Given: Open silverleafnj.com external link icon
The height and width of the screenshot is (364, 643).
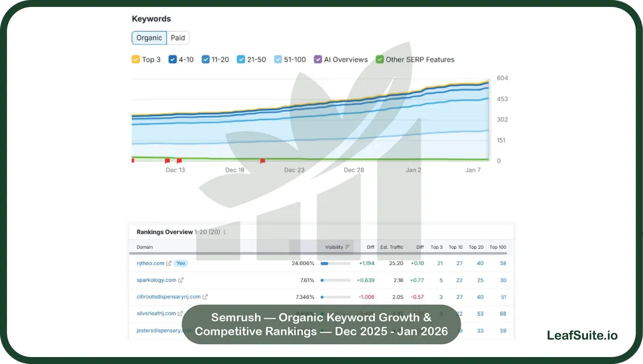Looking at the screenshot, I should [x=180, y=314].
